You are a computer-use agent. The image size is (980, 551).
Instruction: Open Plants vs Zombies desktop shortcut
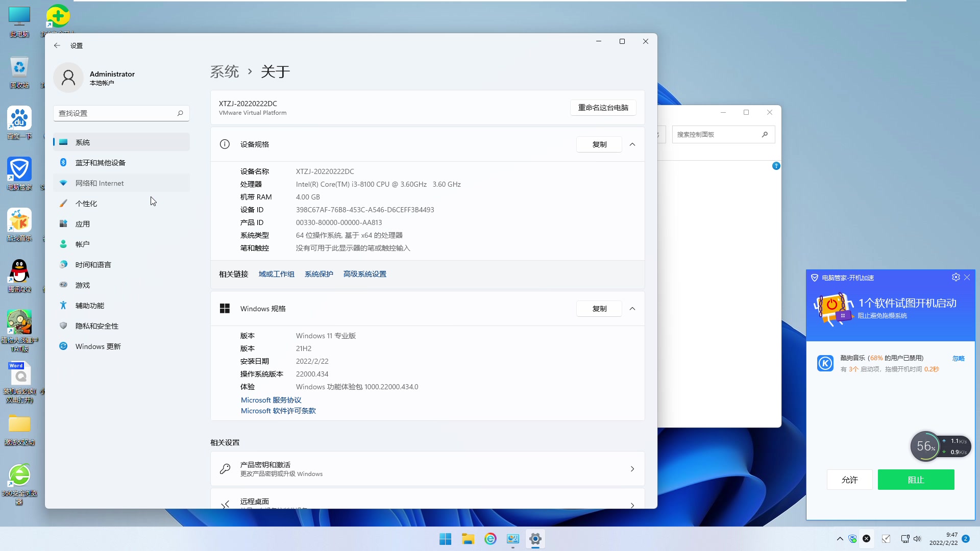19,331
